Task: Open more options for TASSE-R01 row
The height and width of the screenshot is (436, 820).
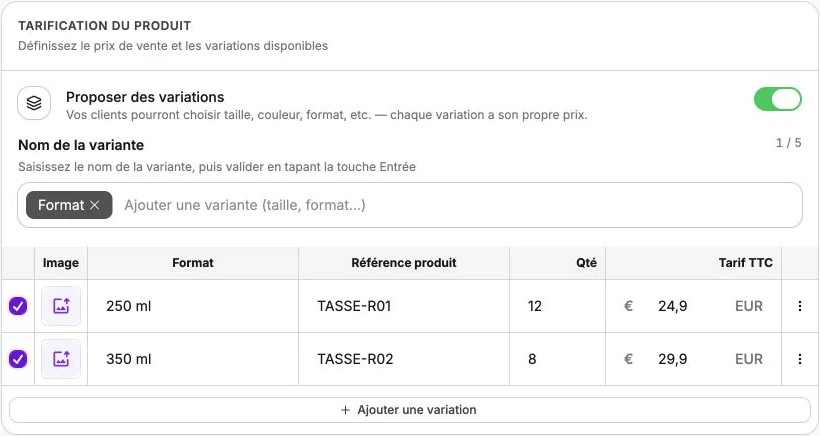Action: click(x=800, y=306)
